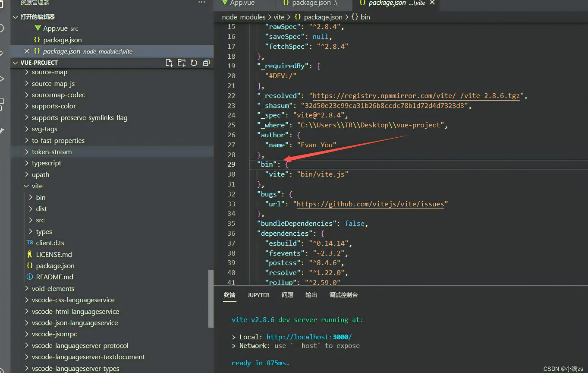Screen dimensions: 588x373
Task: Collapse all folders in the explorer
Action: tap(206, 63)
